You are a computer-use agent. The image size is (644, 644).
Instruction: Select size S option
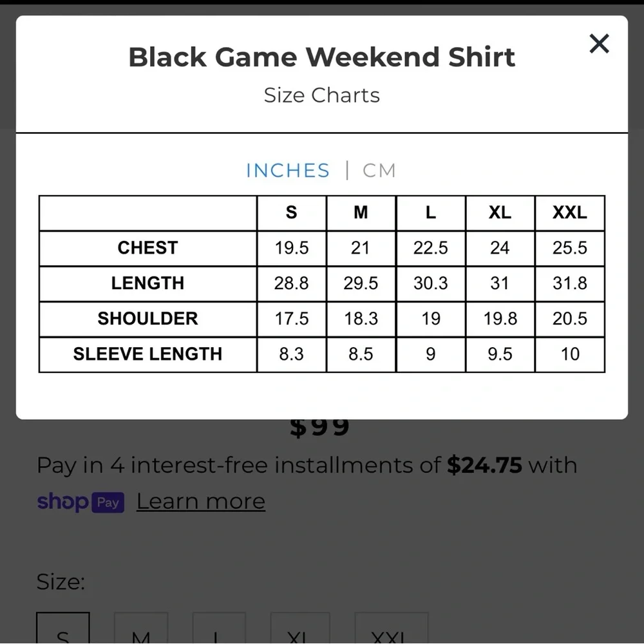[63, 627]
